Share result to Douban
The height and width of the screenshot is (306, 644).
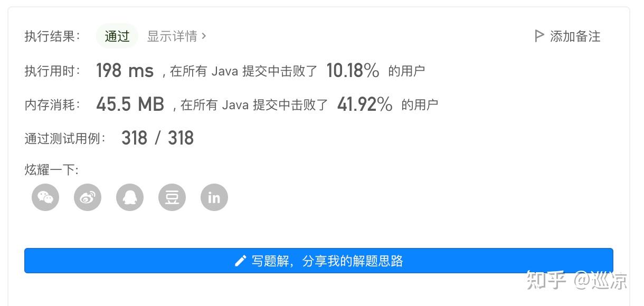(172, 197)
